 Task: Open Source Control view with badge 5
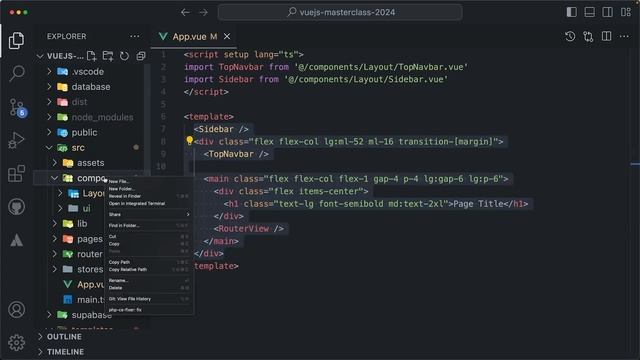pos(17,107)
